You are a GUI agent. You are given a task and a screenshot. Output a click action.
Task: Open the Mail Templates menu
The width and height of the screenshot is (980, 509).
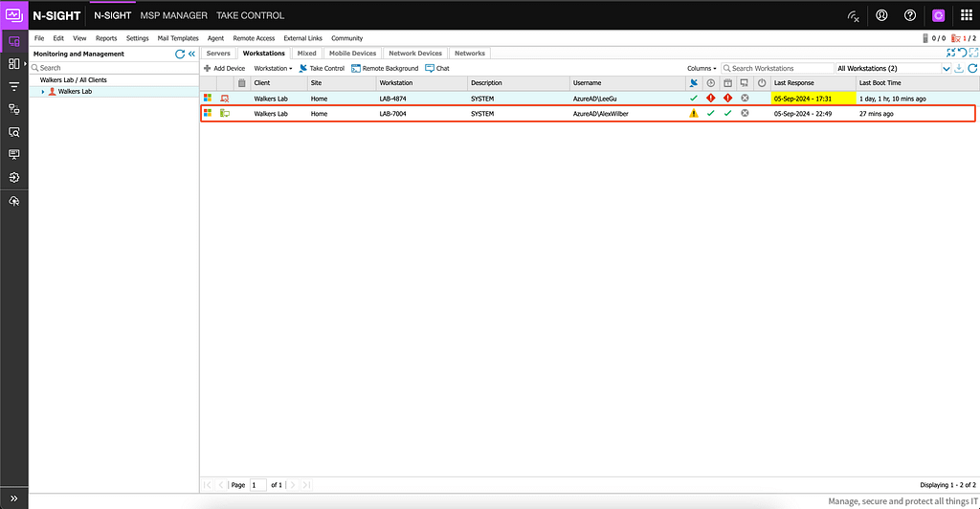(x=178, y=38)
